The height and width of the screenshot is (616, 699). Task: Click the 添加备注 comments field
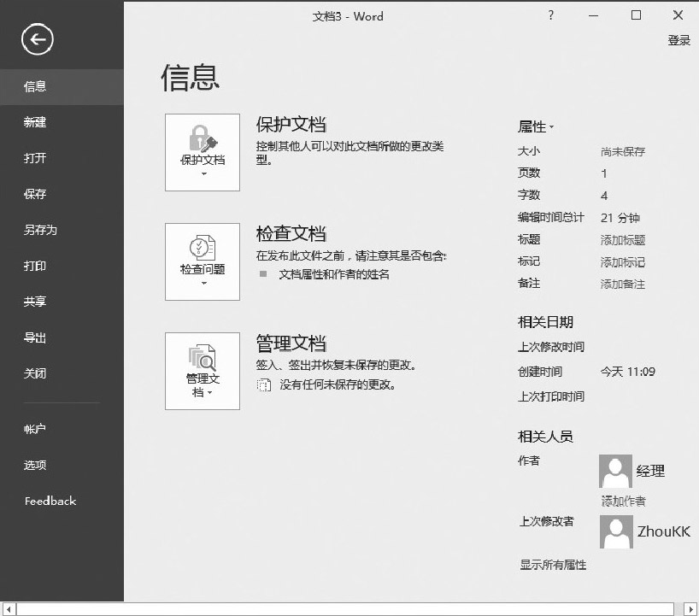pos(623,284)
